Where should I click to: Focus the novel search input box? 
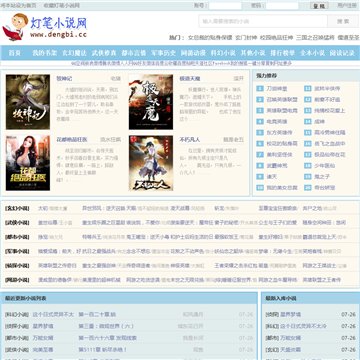[263, 21]
